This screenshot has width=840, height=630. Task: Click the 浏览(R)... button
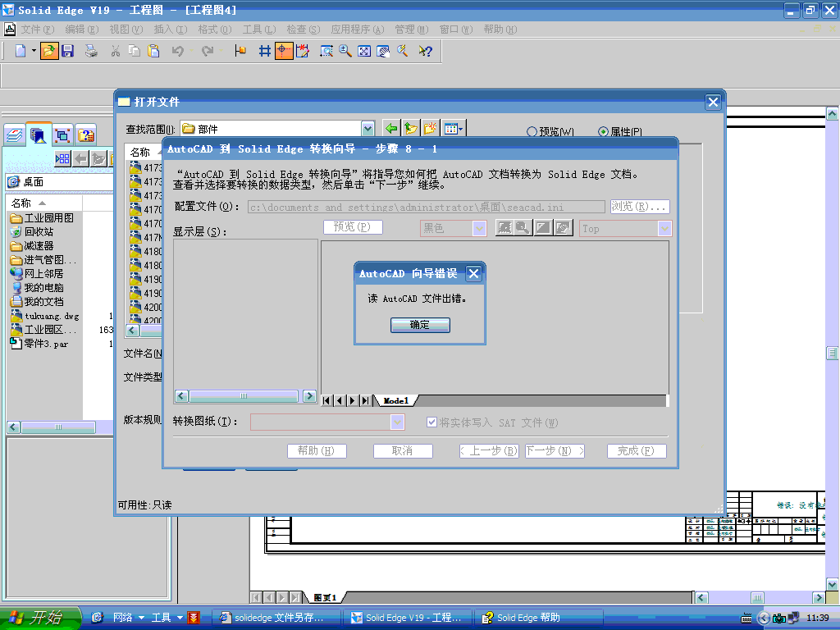(640, 207)
